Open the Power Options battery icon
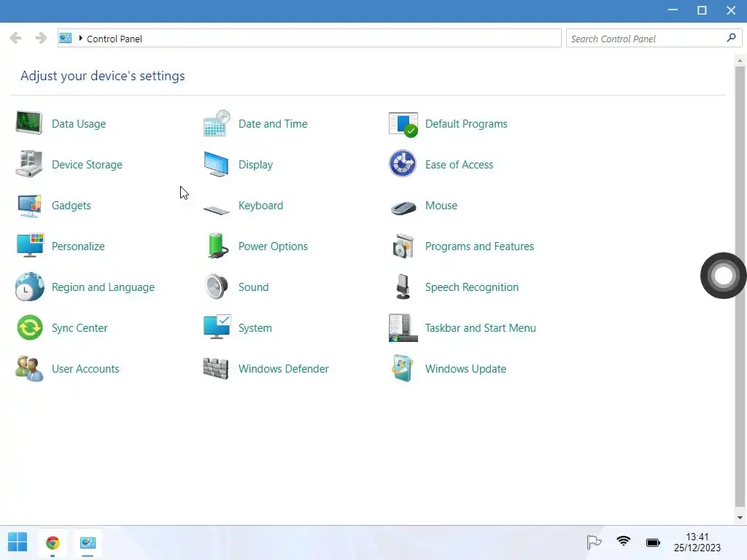747x560 pixels. coord(217,246)
